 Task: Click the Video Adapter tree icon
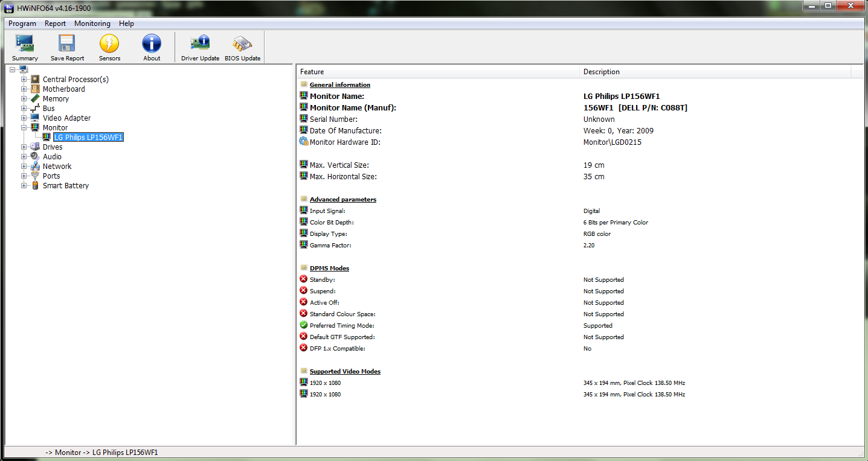coord(35,118)
